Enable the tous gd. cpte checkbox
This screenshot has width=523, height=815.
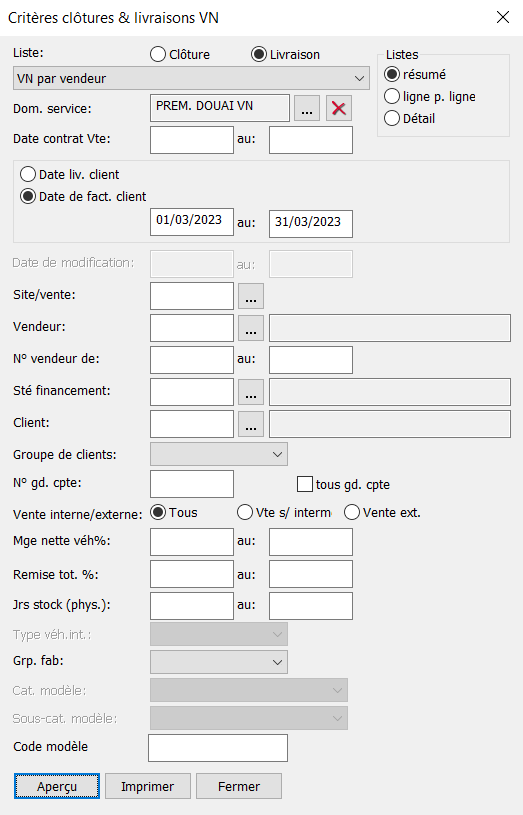tap(305, 484)
